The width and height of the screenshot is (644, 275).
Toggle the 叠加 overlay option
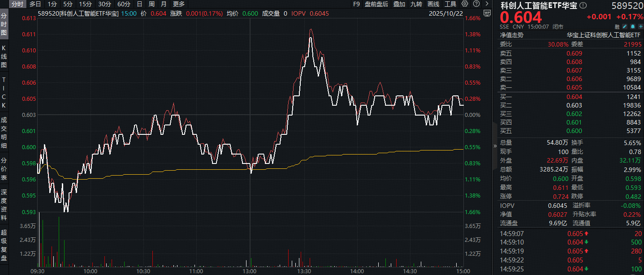pos(399,4)
